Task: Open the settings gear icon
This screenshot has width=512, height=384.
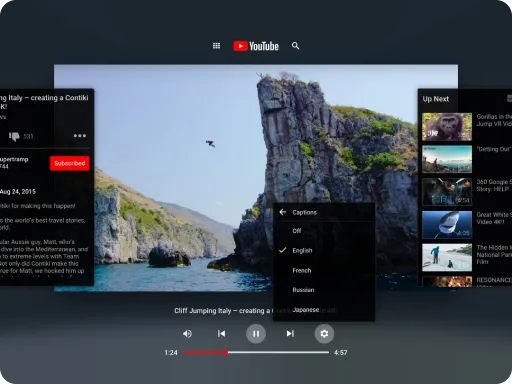Action: click(x=324, y=334)
